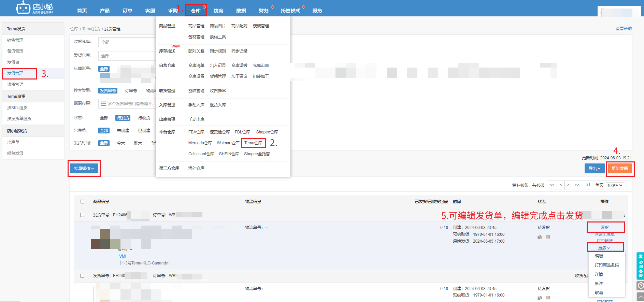This screenshot has width=644, height=302.
Task: Click copy icon in second shipment's status column
Action: click(540, 298)
